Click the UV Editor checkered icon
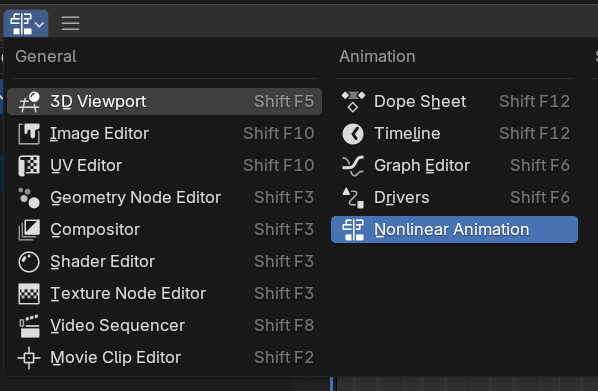The width and height of the screenshot is (598, 391). tap(29, 166)
